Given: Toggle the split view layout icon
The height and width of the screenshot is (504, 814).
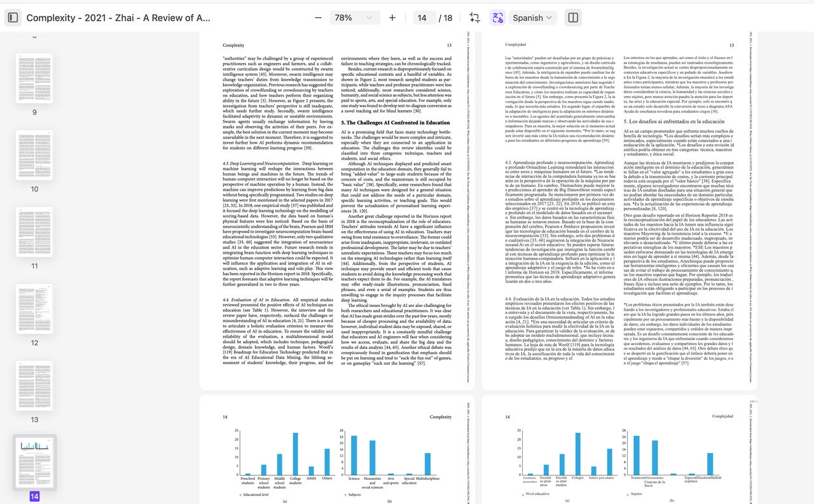Looking at the screenshot, I should (573, 18).
